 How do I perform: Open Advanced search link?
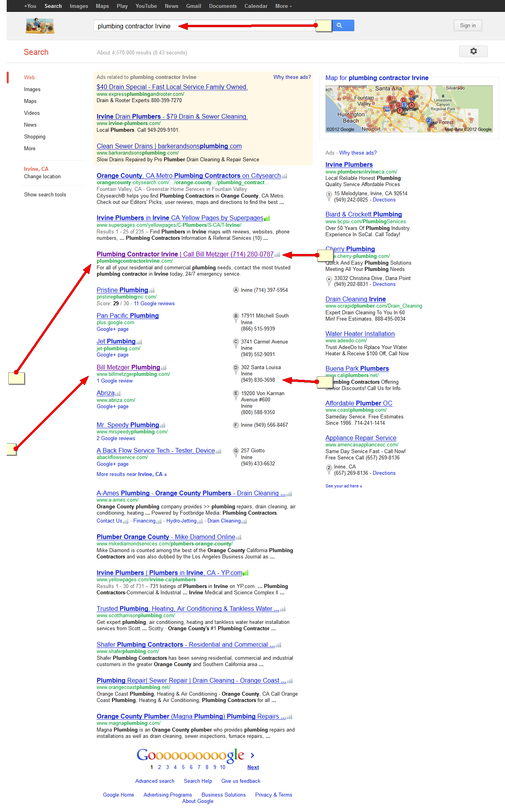[x=155, y=781]
